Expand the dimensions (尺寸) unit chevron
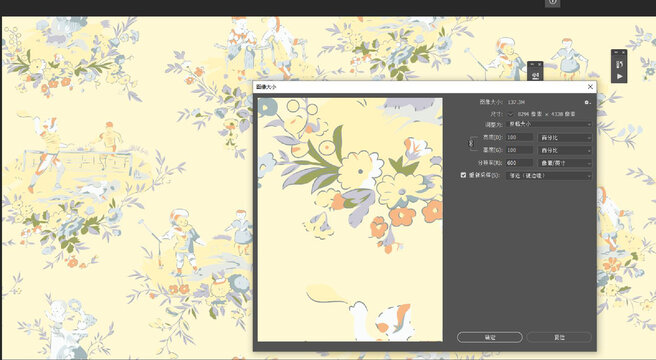 pyautogui.click(x=510, y=114)
